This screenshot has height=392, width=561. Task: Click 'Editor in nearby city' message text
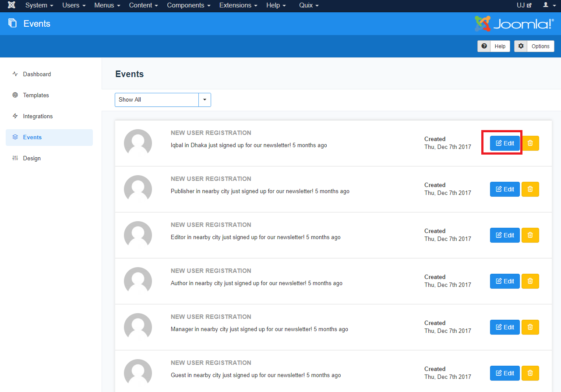coord(256,237)
